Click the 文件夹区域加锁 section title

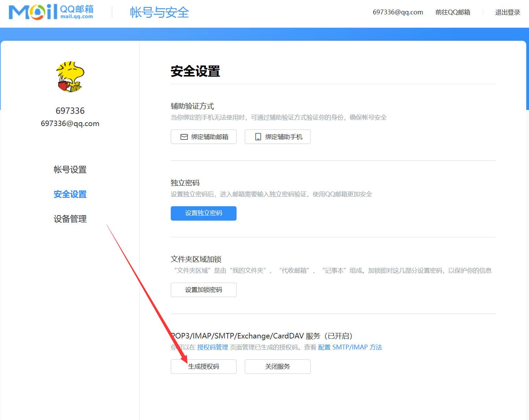[196, 259]
